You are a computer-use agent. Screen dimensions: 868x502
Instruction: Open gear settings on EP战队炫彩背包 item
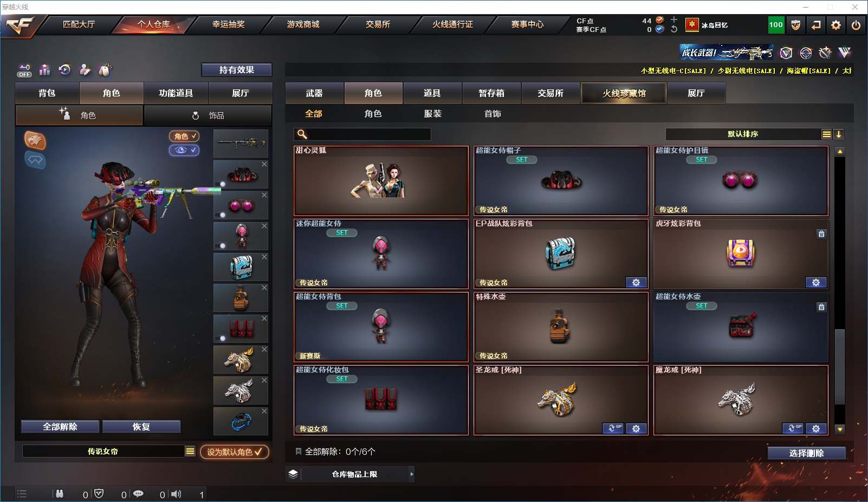[x=636, y=283]
